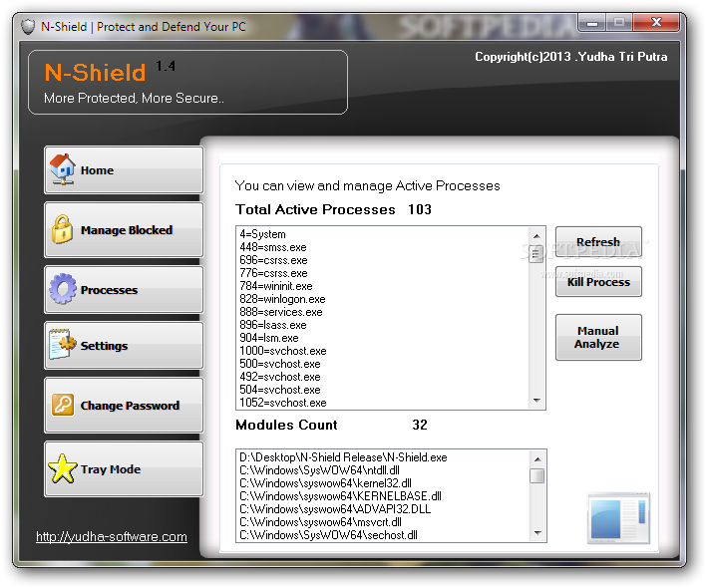Select the msvcrt.dll module
This screenshot has height=588, width=707.
tap(383, 522)
